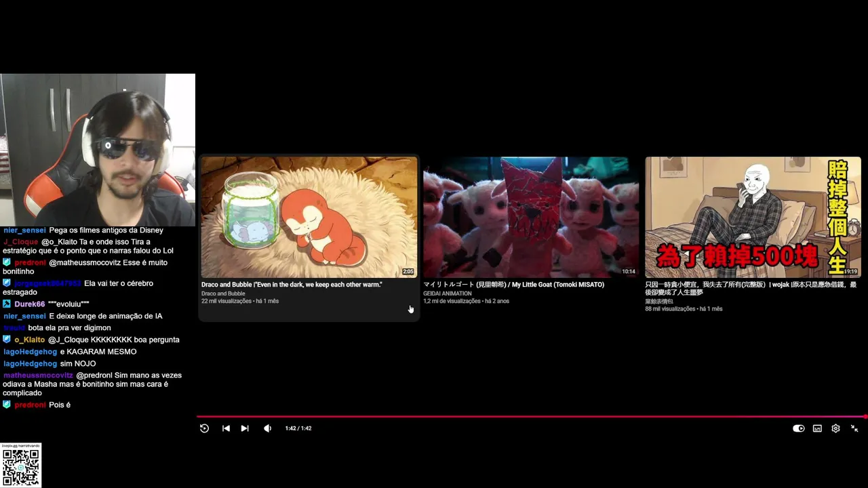This screenshot has height=488, width=868.
Task: Open the wojak video thumbnail
Action: (x=753, y=217)
